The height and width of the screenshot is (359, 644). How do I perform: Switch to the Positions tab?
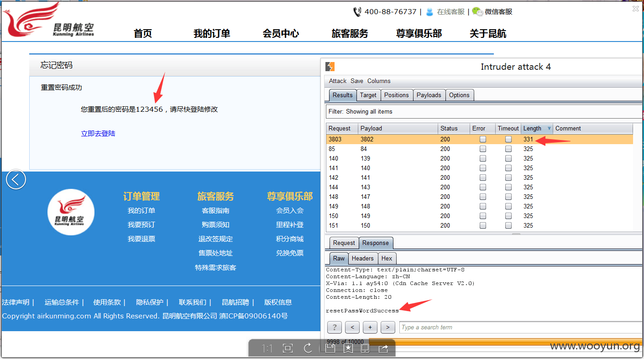point(396,95)
